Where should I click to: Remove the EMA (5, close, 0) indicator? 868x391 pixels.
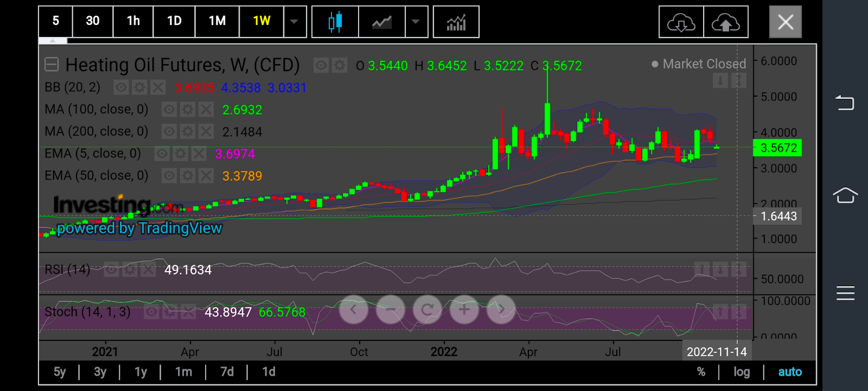point(199,154)
